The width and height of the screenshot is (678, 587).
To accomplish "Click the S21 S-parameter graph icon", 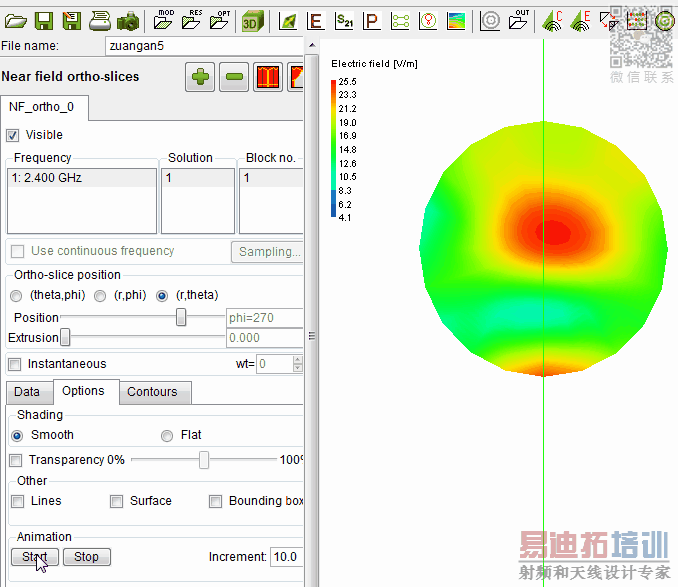I will point(344,21).
